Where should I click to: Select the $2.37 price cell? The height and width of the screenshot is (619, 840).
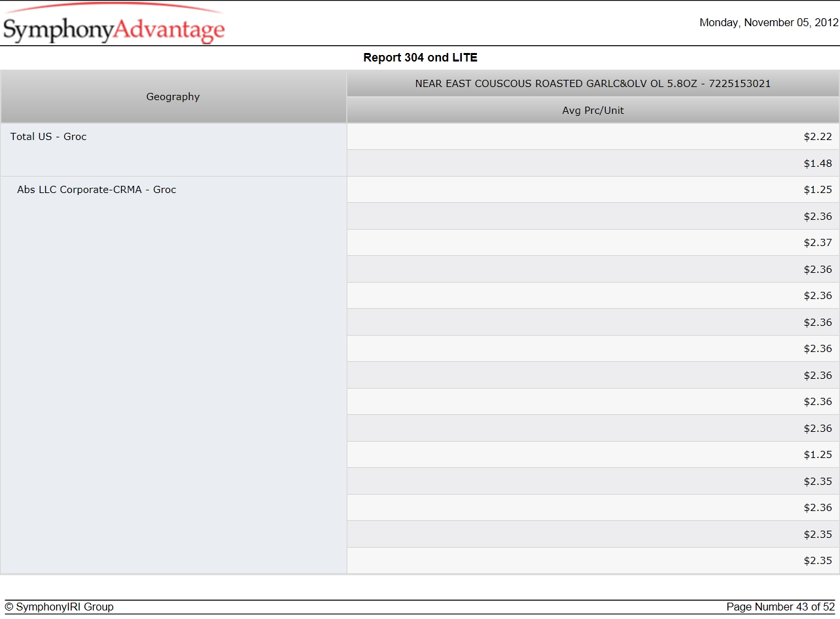593,243
